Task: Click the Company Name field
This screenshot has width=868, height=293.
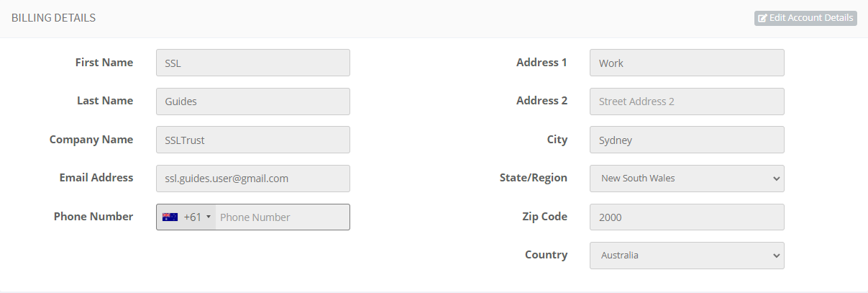Action: coord(252,140)
